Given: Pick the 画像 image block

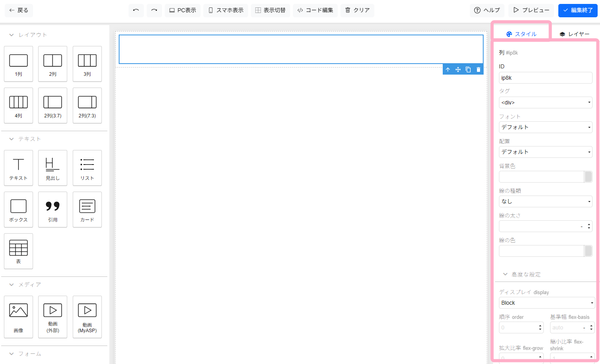Looking at the screenshot, I should [x=18, y=316].
